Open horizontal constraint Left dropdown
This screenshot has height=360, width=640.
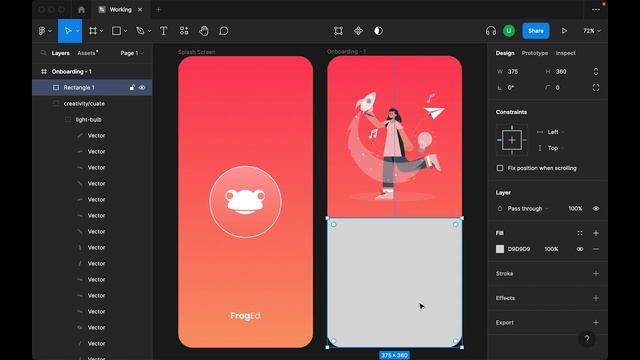[556, 132]
